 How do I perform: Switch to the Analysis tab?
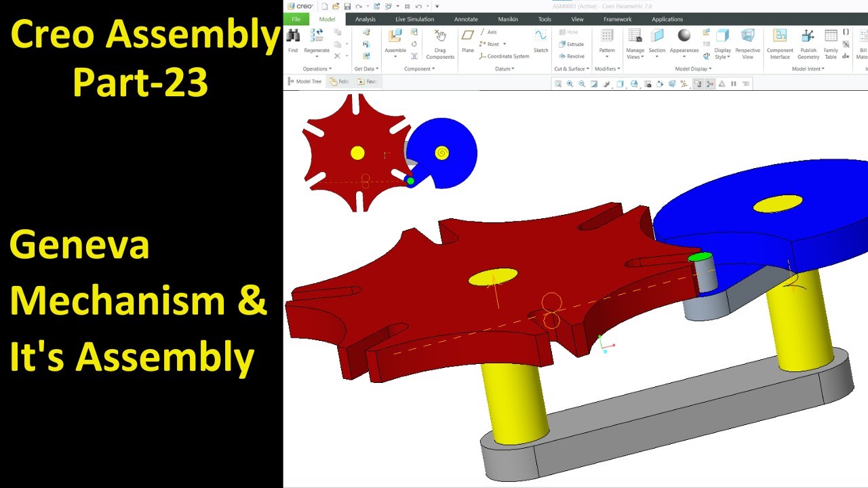366,19
